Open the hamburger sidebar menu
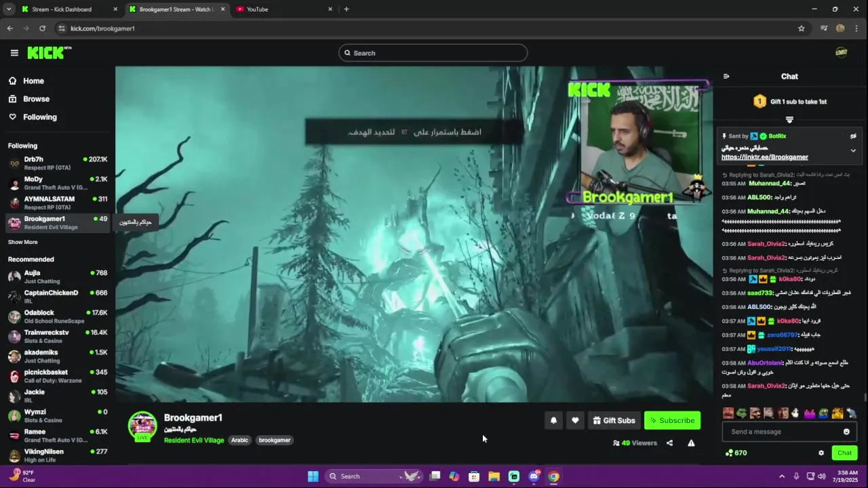The height and width of the screenshot is (488, 868). tap(14, 53)
